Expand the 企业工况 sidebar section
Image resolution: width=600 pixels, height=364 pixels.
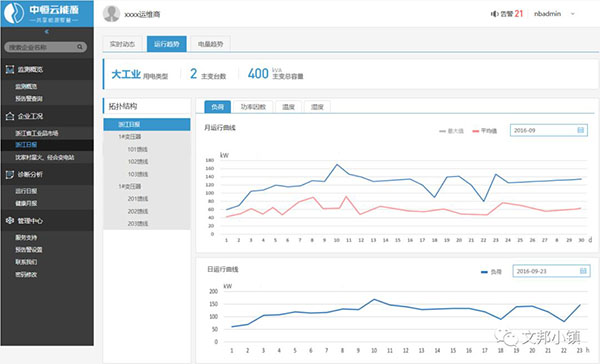coord(47,116)
